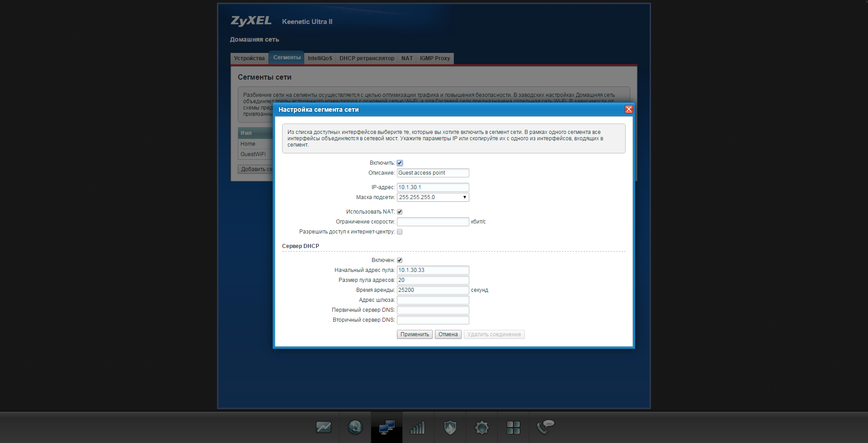Image resolution: width=868 pixels, height=443 pixels.
Task: Open the Wi-Fi signal bars icon
Action: (x=418, y=427)
